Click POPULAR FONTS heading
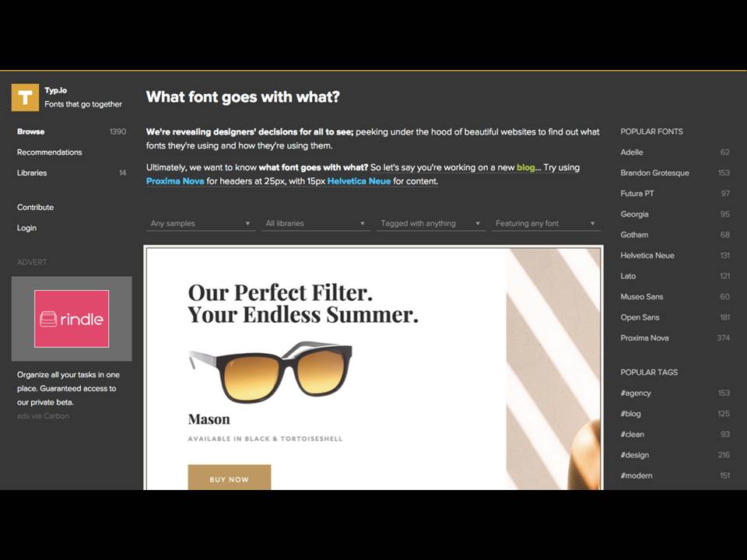The height and width of the screenshot is (560, 747). [x=652, y=131]
